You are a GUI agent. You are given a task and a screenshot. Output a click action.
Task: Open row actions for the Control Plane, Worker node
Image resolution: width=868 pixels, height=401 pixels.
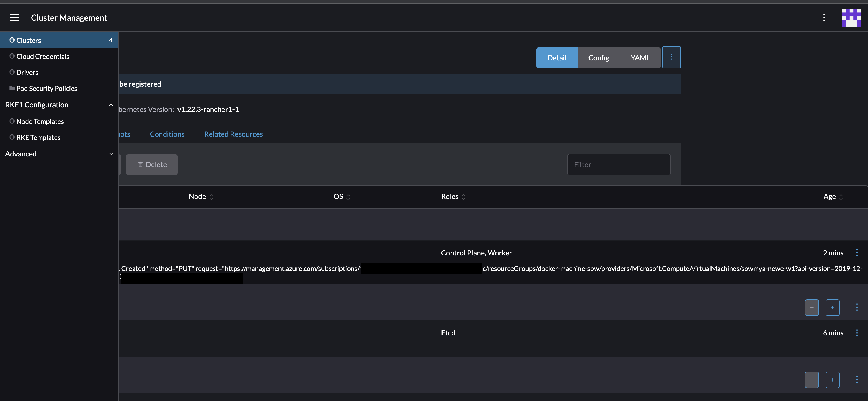(857, 253)
